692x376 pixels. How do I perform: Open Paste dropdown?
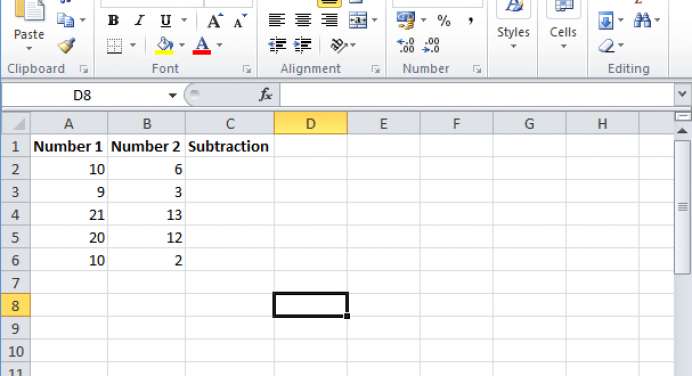tap(29, 40)
